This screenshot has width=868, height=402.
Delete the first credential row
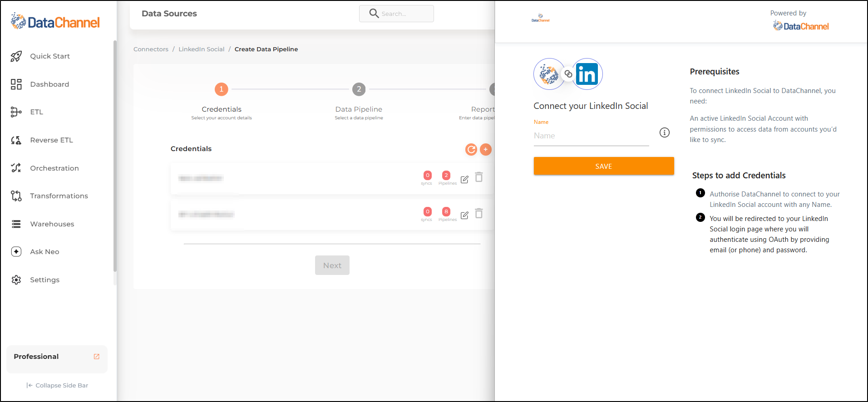(479, 177)
